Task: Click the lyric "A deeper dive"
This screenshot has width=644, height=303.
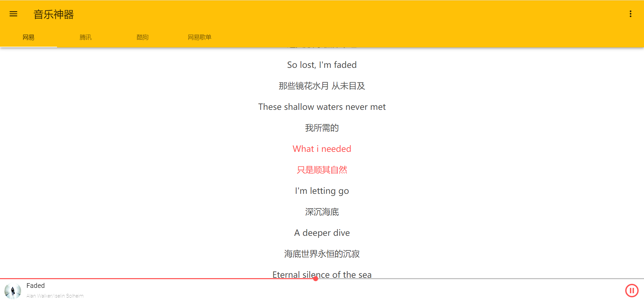Action: (x=322, y=233)
